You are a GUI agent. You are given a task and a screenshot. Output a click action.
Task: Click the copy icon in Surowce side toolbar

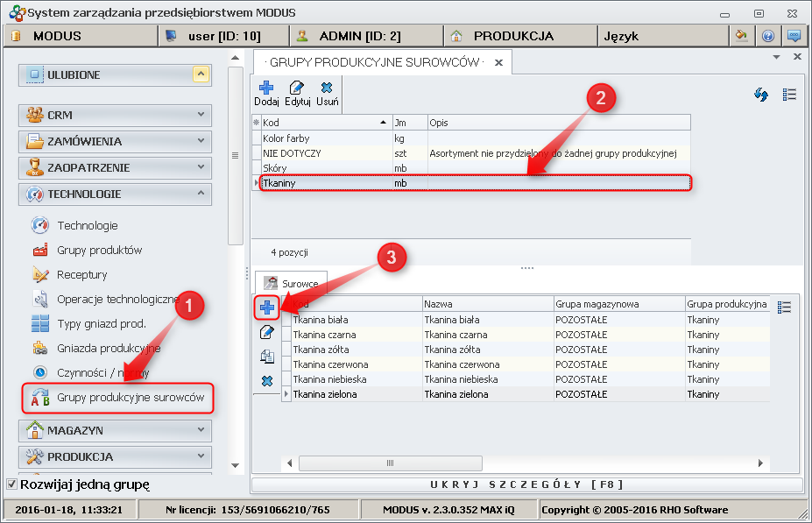click(267, 357)
